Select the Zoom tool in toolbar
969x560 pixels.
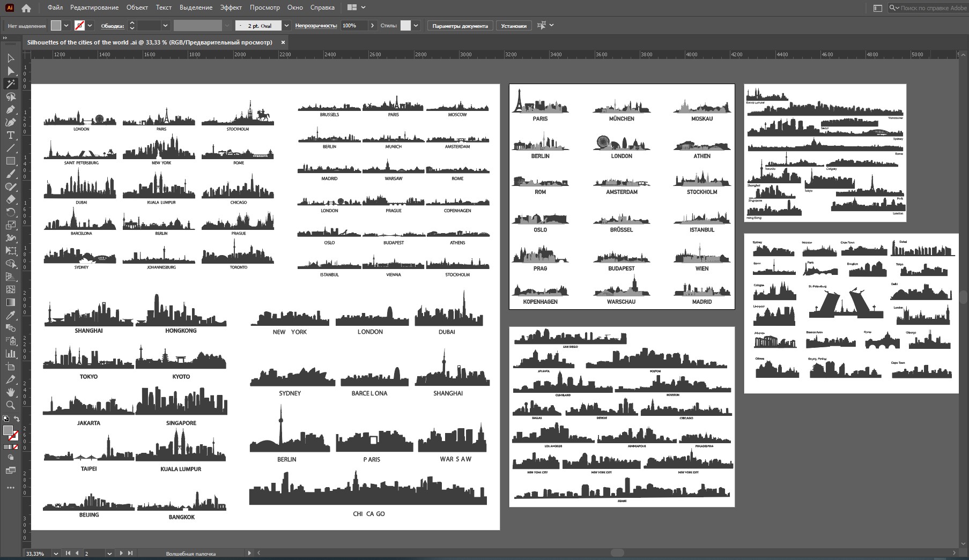point(10,405)
